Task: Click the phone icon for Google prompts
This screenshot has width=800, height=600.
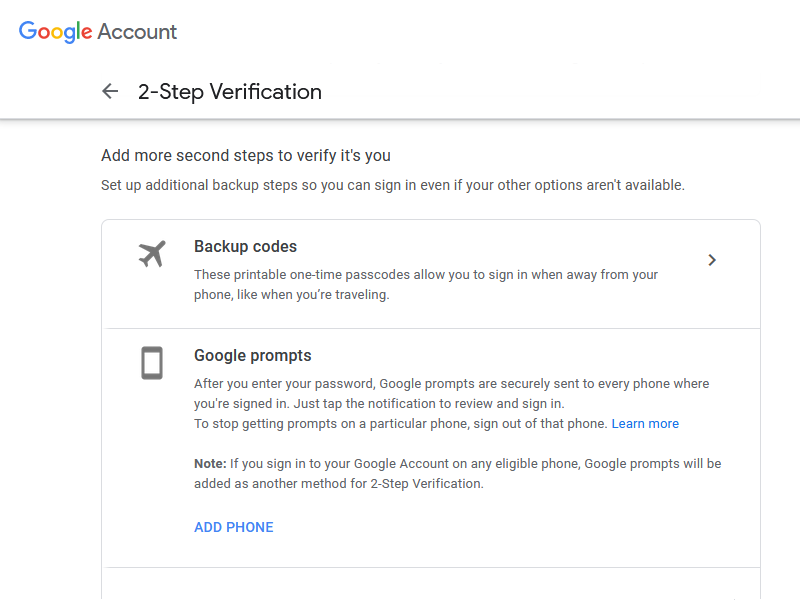Action: coord(152,363)
